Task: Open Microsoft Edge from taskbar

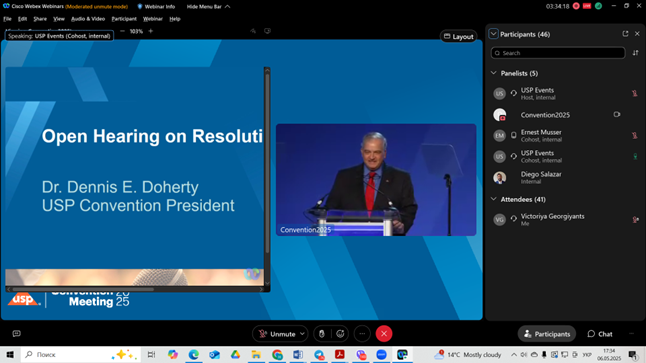Action: click(194, 354)
